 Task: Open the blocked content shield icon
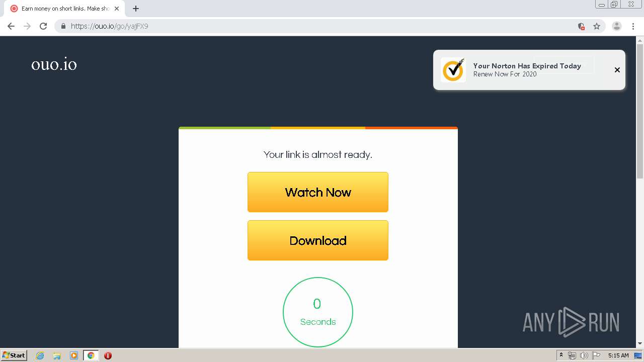[x=581, y=26]
